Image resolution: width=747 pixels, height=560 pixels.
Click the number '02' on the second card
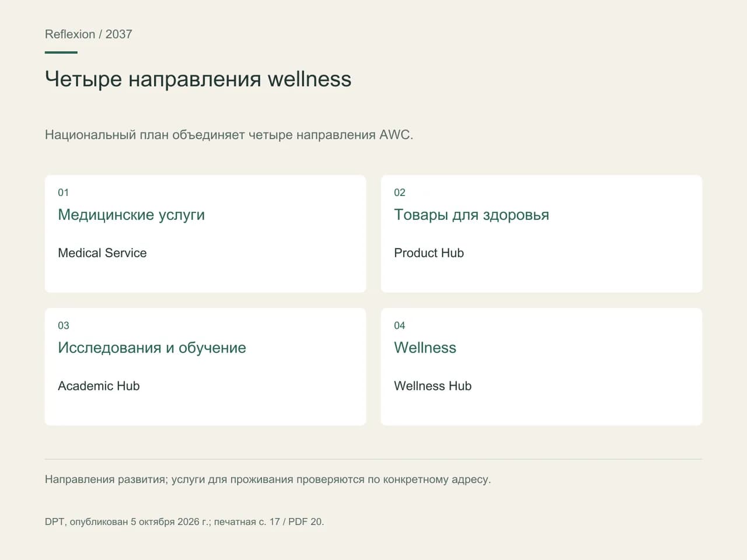[x=400, y=192]
